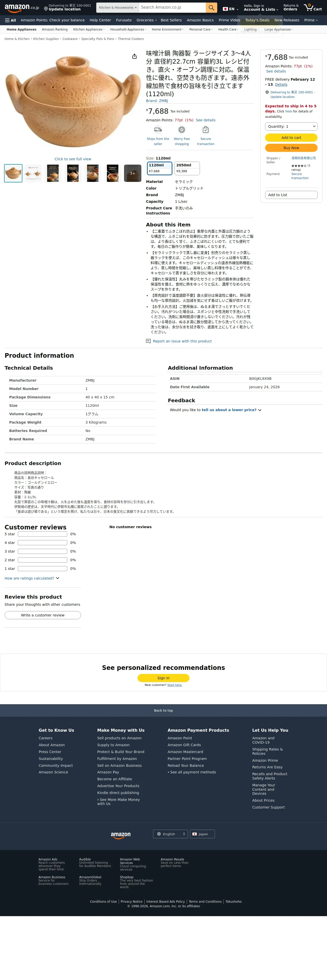
Task: Click the Amazon.co.jp logo
Action: [x=22, y=8]
